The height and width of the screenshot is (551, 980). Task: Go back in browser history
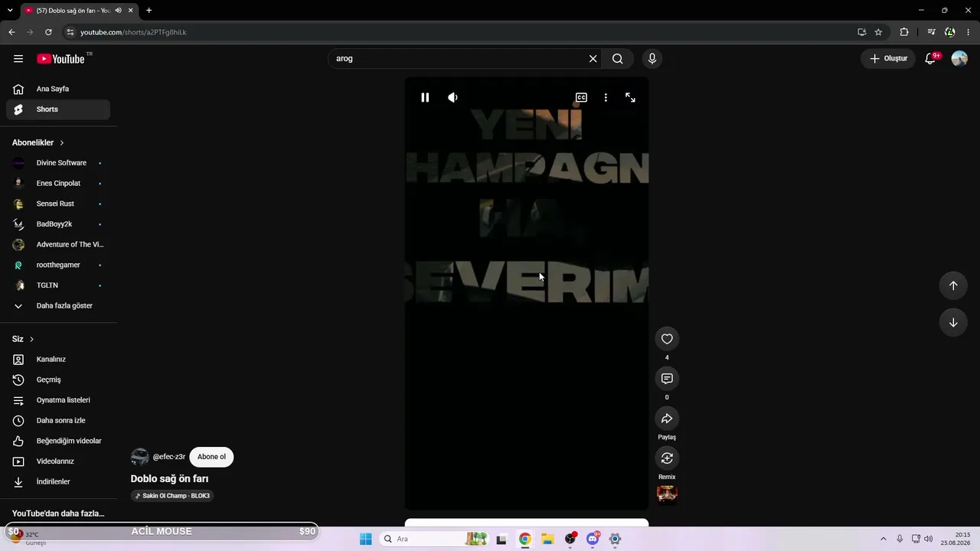click(11, 32)
